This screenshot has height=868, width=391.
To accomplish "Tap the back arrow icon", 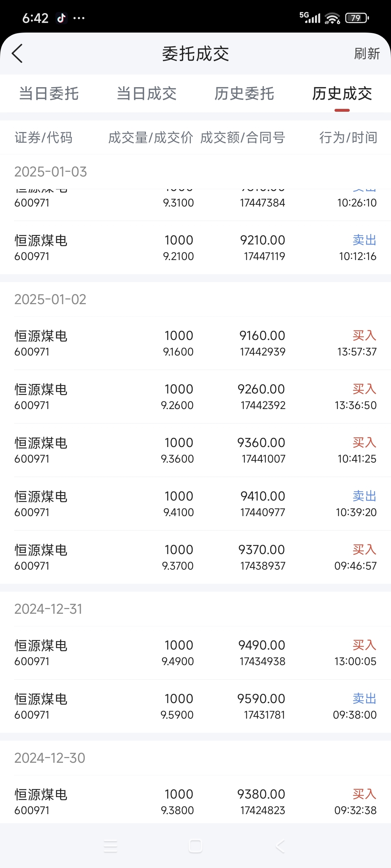I will 17,54.
